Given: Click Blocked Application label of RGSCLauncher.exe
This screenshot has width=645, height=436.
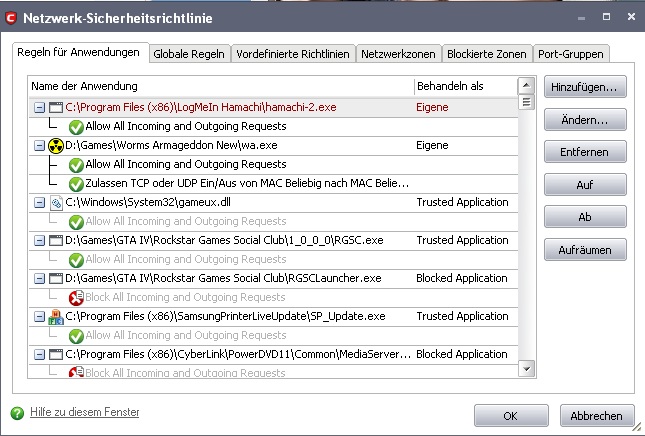Looking at the screenshot, I should 462,278.
